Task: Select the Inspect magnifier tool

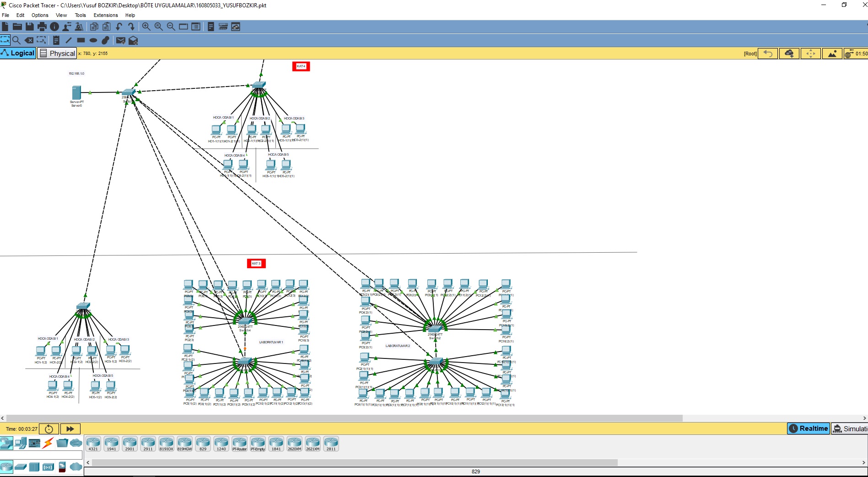Action: click(16, 40)
